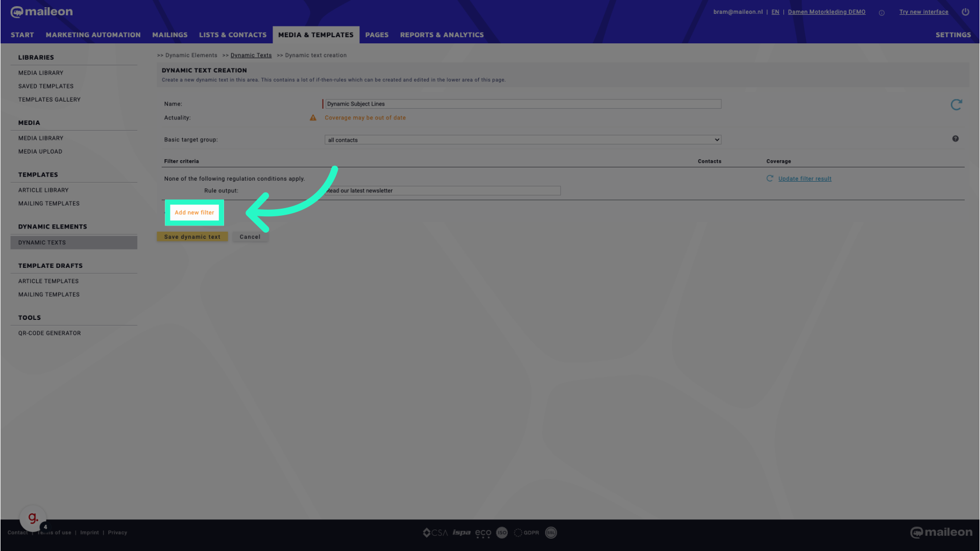Click the SSL badge in footer
This screenshot has width=980, height=551.
tap(551, 533)
